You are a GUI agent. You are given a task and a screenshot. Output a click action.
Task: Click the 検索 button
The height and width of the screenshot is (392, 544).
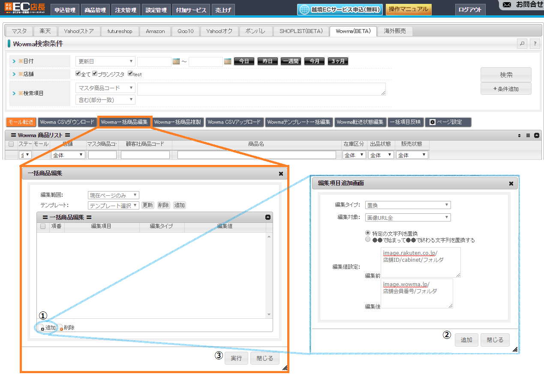coord(506,75)
